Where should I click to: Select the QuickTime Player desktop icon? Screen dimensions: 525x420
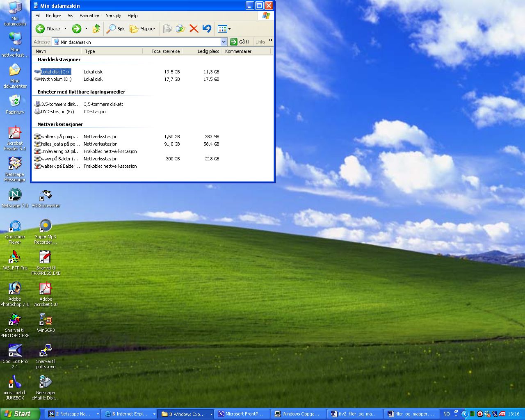click(x=15, y=232)
